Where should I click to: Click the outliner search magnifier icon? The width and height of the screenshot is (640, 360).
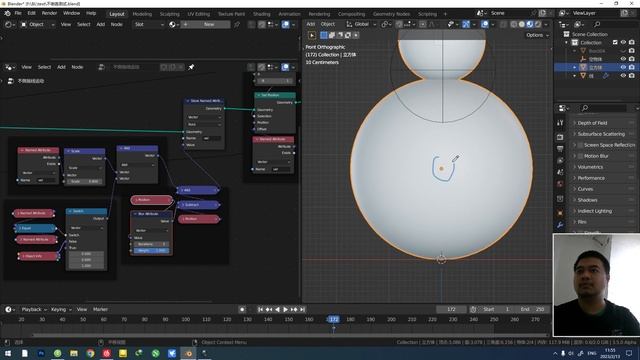tap(597, 24)
